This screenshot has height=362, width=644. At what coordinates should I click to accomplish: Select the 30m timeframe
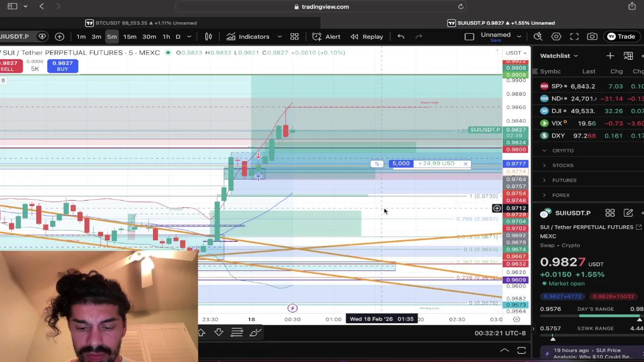click(x=149, y=37)
